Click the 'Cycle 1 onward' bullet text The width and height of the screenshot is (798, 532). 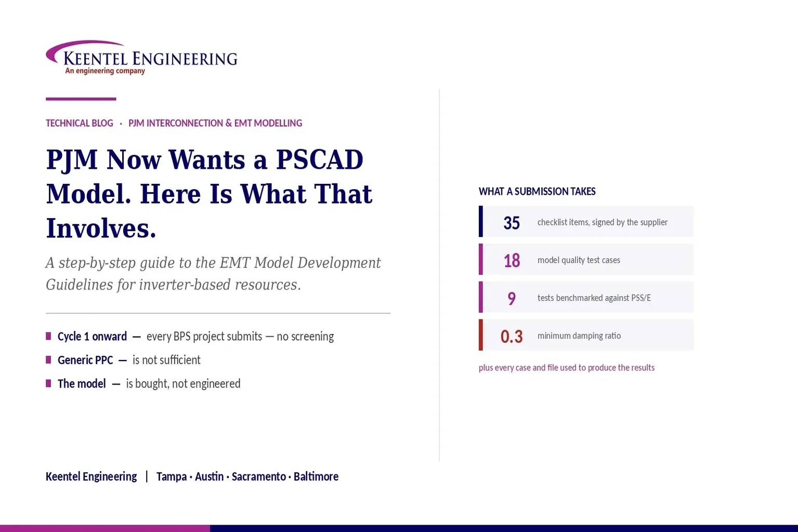[x=92, y=336]
